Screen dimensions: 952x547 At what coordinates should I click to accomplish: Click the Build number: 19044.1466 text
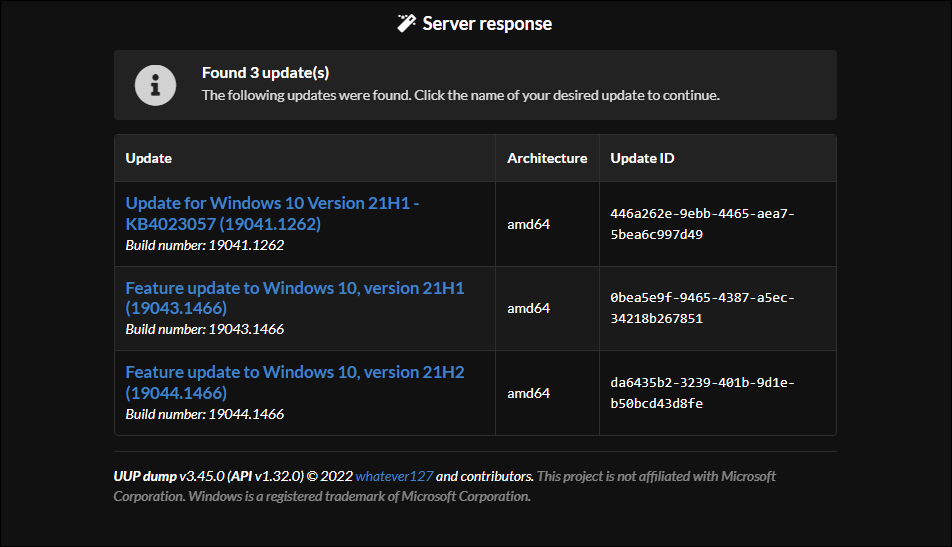[205, 414]
